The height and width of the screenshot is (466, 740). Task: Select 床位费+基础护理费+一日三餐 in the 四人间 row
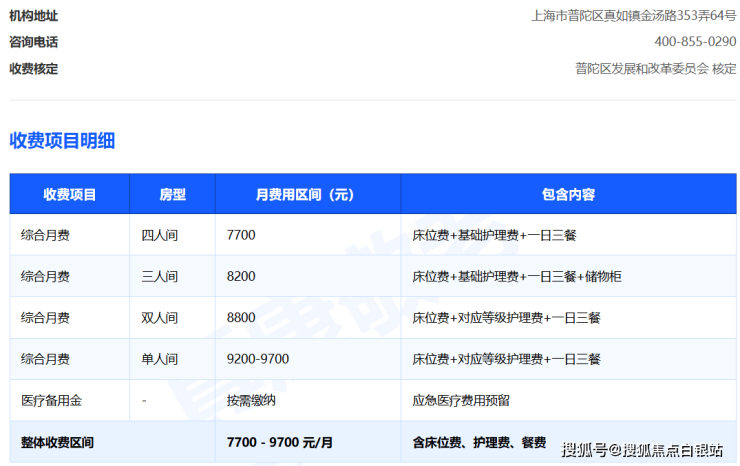click(494, 235)
